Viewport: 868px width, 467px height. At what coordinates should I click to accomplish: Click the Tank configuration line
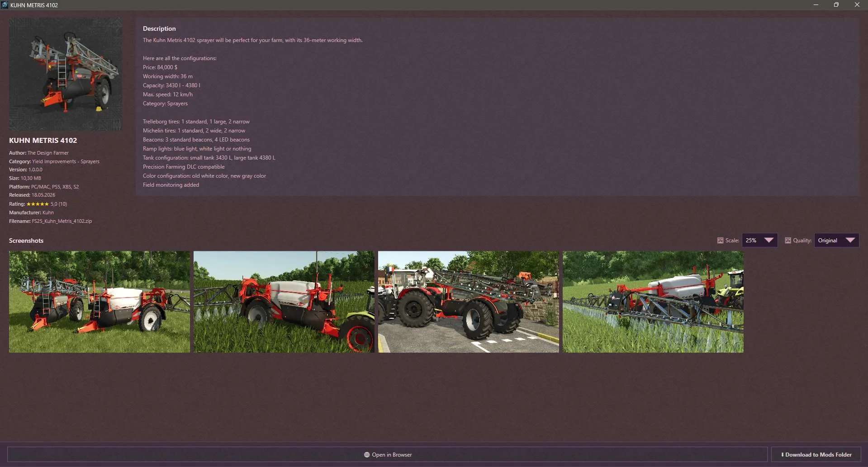point(209,158)
